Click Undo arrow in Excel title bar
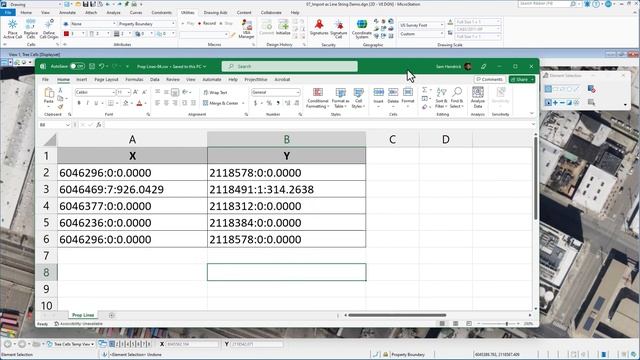Screen dimensions: 640x360 coord(101,66)
